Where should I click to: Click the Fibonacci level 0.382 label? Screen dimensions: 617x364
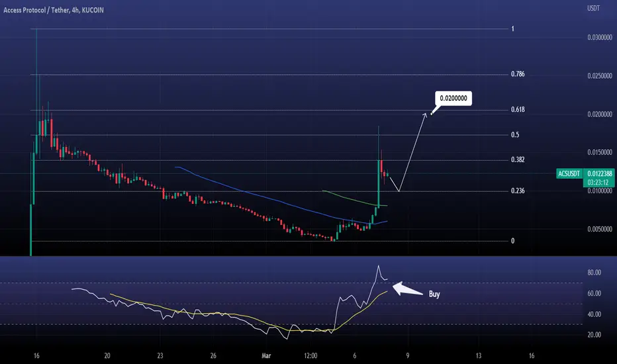click(518, 159)
